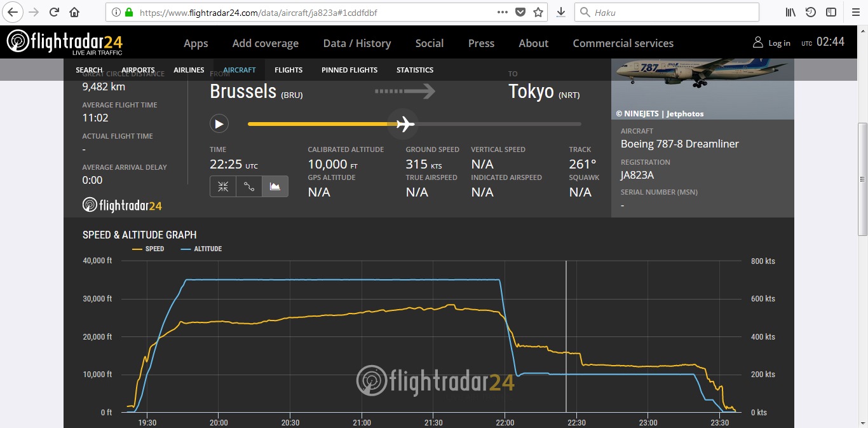Viewport: 868px width, 428px height.
Task: Toggle the speed and altitude graph icon
Action: (x=275, y=186)
